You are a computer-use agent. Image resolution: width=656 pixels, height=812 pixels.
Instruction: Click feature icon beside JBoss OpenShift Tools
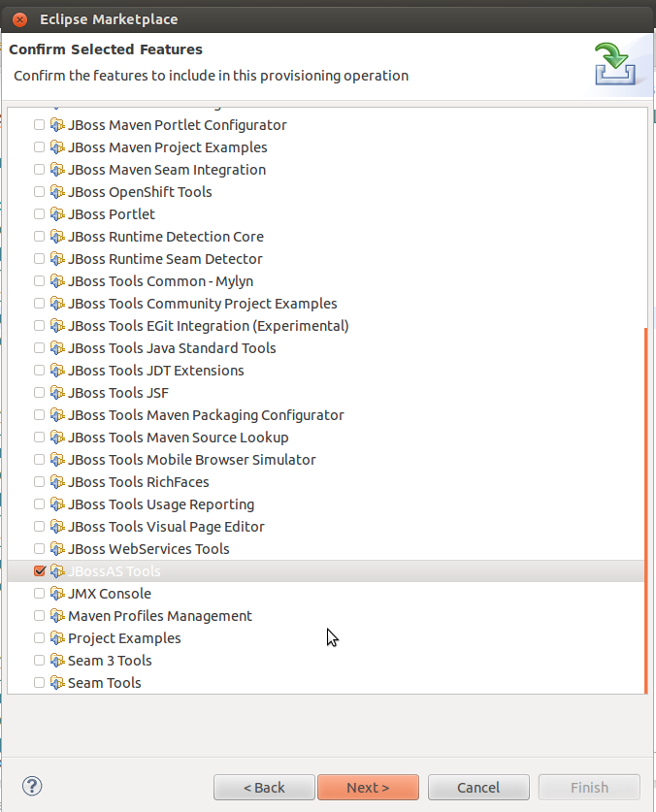[x=57, y=192]
